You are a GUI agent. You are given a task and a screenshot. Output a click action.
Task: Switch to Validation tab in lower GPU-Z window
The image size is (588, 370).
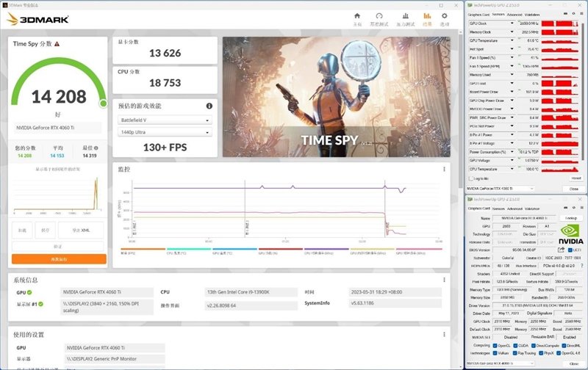click(x=532, y=208)
